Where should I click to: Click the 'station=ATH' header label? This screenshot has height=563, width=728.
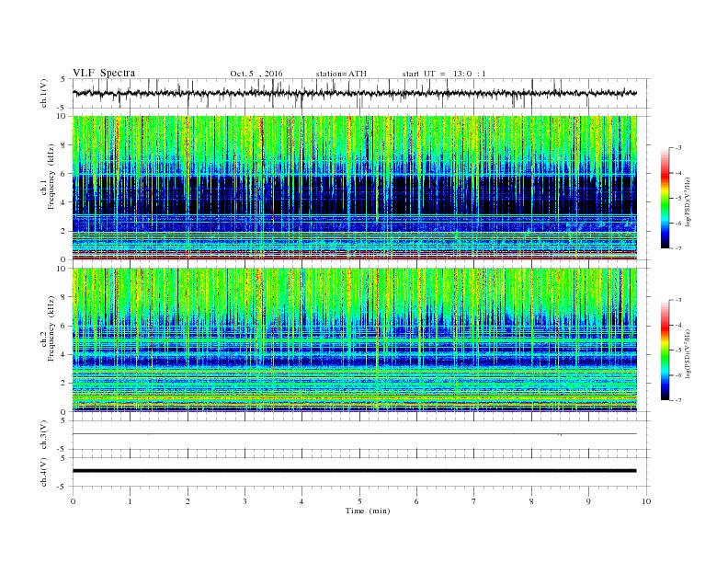click(341, 74)
